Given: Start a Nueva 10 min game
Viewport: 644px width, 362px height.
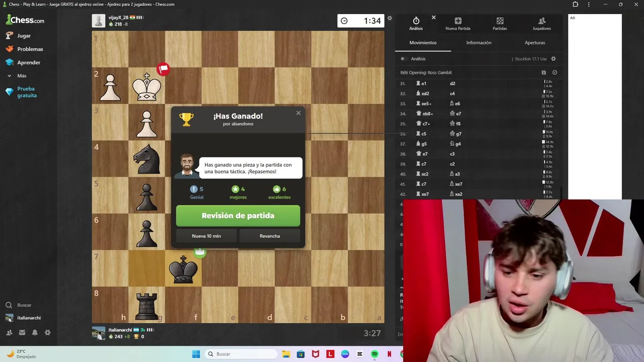Looking at the screenshot, I should (x=206, y=236).
